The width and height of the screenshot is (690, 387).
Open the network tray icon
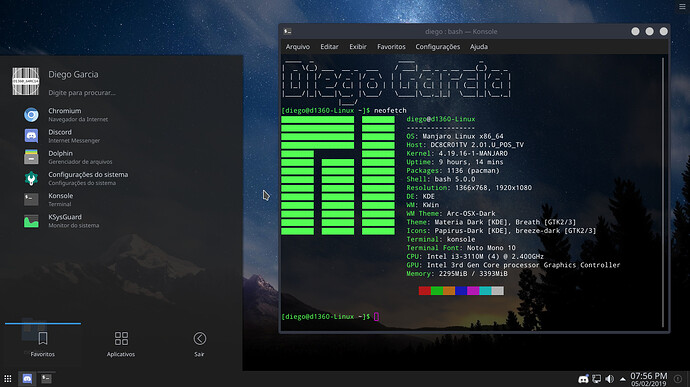(x=596, y=379)
